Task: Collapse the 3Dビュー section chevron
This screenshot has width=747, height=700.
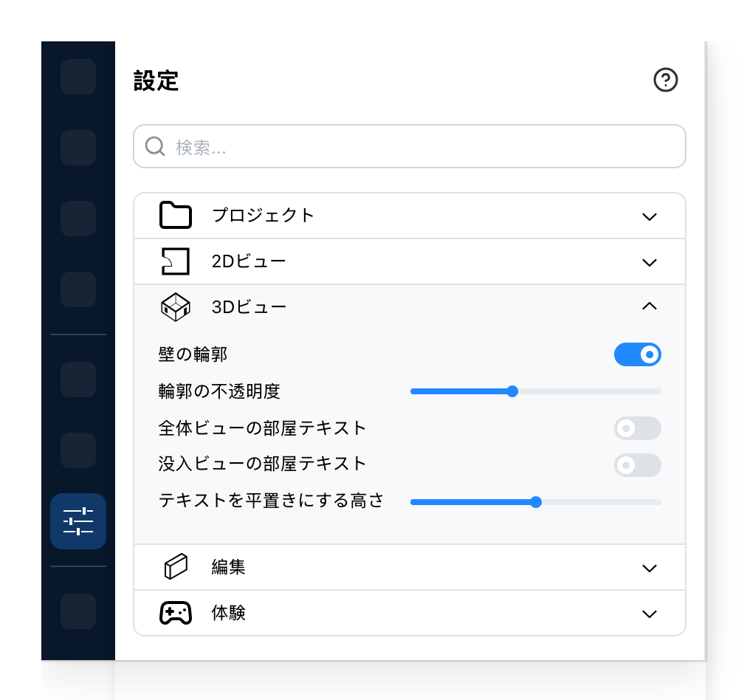Action: (650, 306)
